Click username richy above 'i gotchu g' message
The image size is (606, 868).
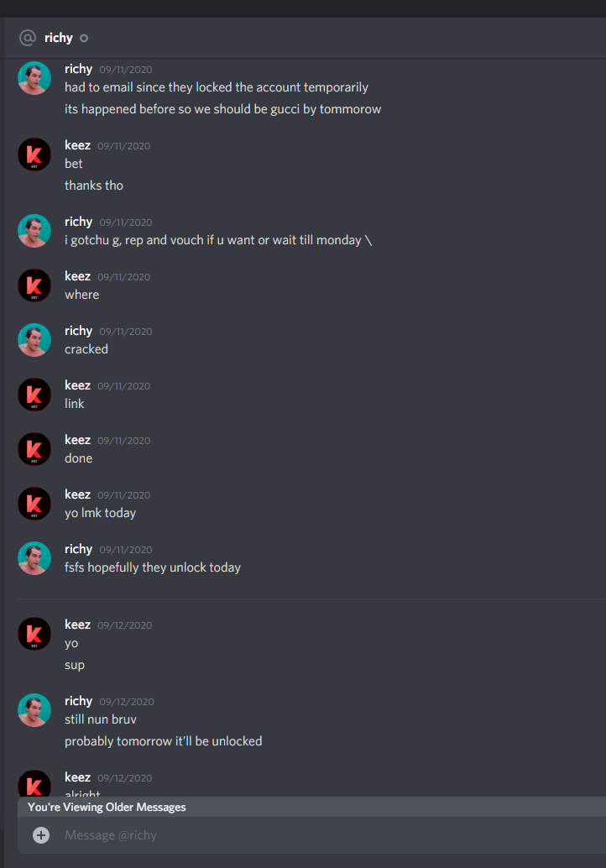(x=78, y=222)
